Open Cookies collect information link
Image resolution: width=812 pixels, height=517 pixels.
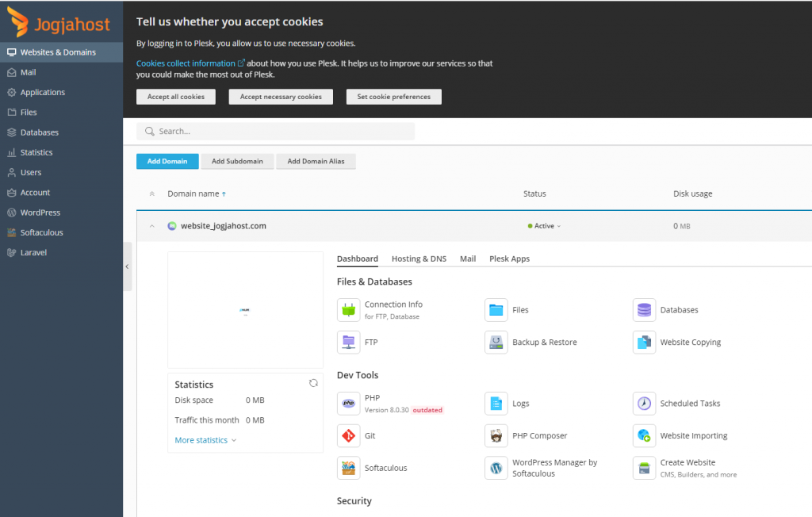pos(190,63)
